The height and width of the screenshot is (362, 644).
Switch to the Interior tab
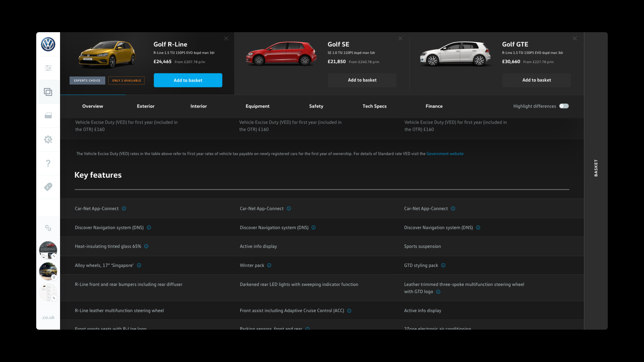pyautogui.click(x=199, y=106)
